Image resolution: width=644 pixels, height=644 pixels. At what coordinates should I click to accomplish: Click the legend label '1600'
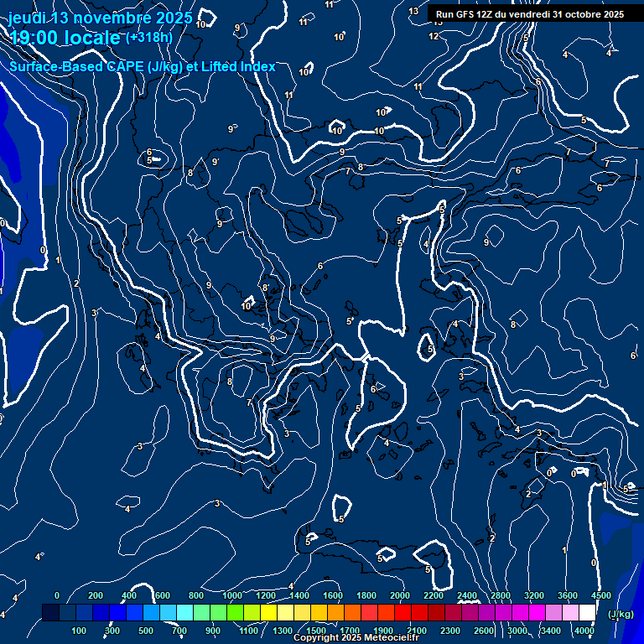333,595
